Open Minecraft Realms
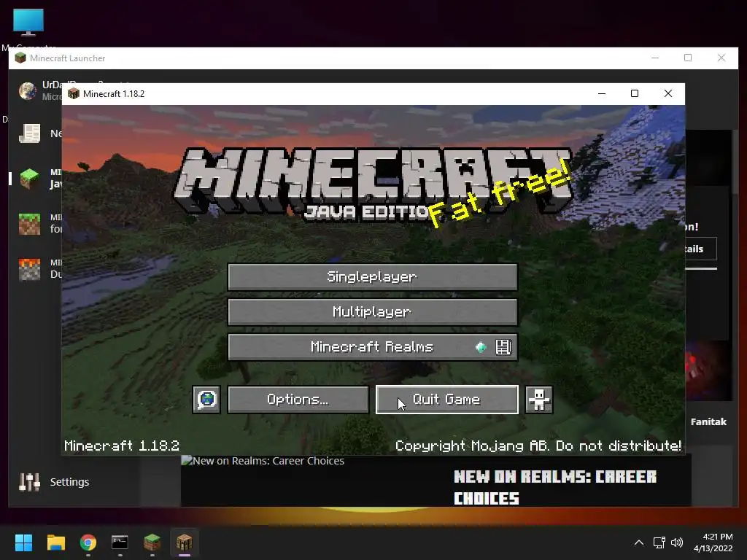 (373, 346)
